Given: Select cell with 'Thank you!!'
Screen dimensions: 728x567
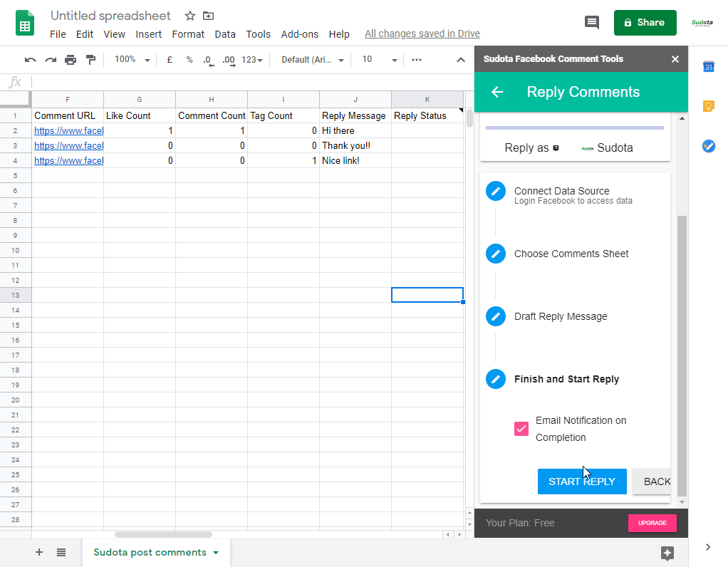Looking at the screenshot, I should [x=355, y=145].
